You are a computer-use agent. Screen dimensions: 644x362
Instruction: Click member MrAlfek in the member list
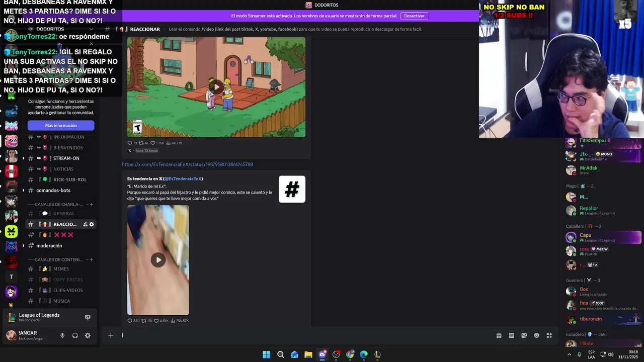(603, 170)
